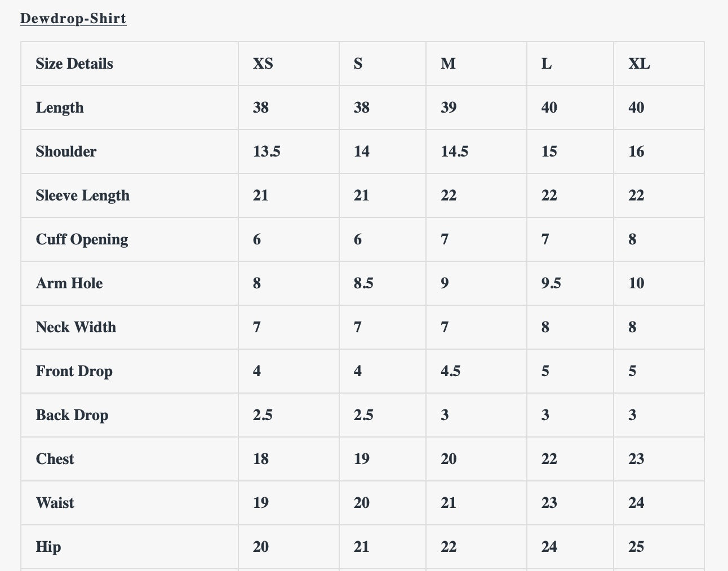
Task: Click the Shoulder value 13.5 for XS
Action: point(267,151)
